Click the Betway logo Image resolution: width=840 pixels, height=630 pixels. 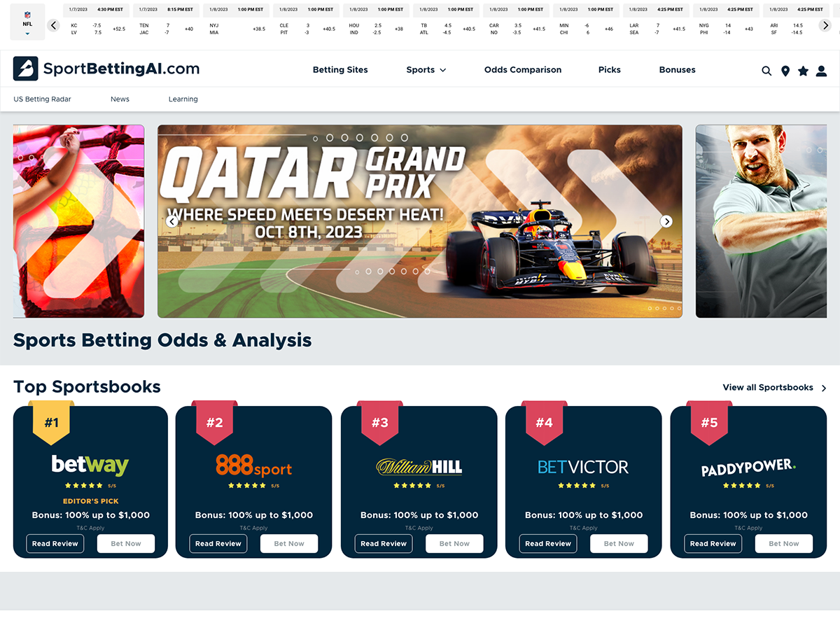coord(90,465)
